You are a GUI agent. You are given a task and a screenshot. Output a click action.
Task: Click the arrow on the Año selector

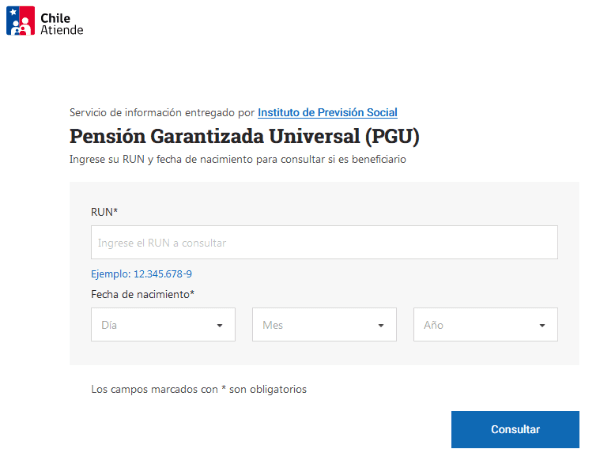[x=542, y=325]
